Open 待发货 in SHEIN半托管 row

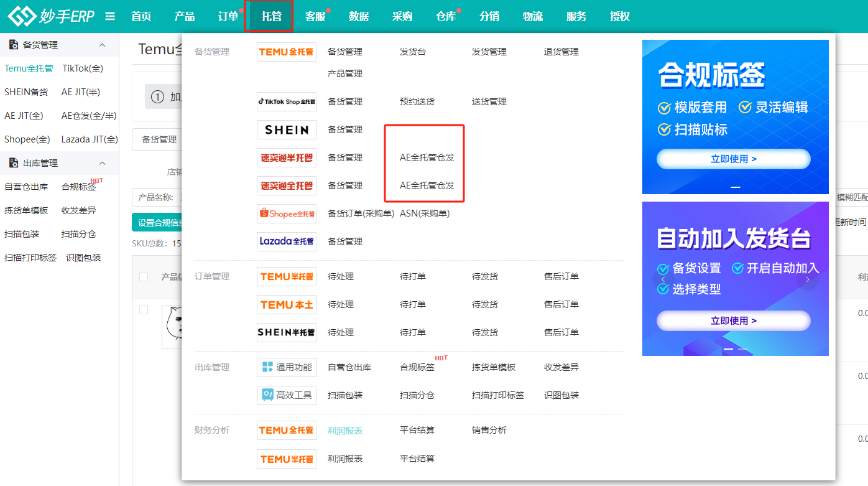tap(485, 332)
